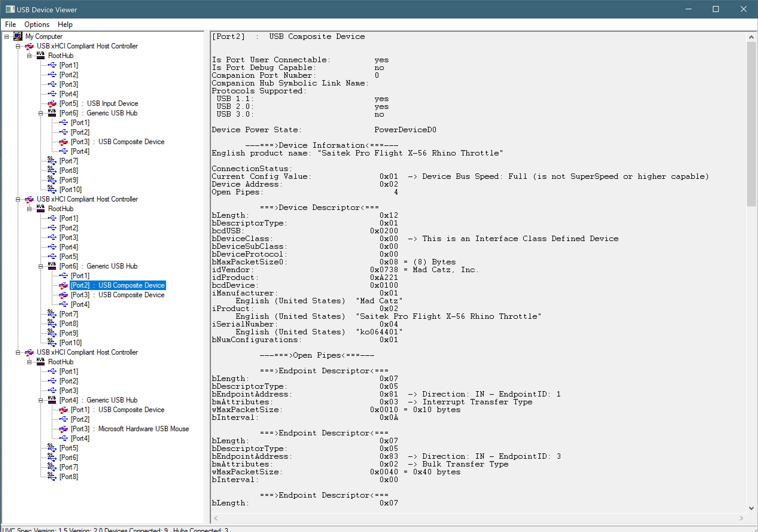
Task: Click the horizontal scrollbar left arrow
Action: click(x=216, y=518)
